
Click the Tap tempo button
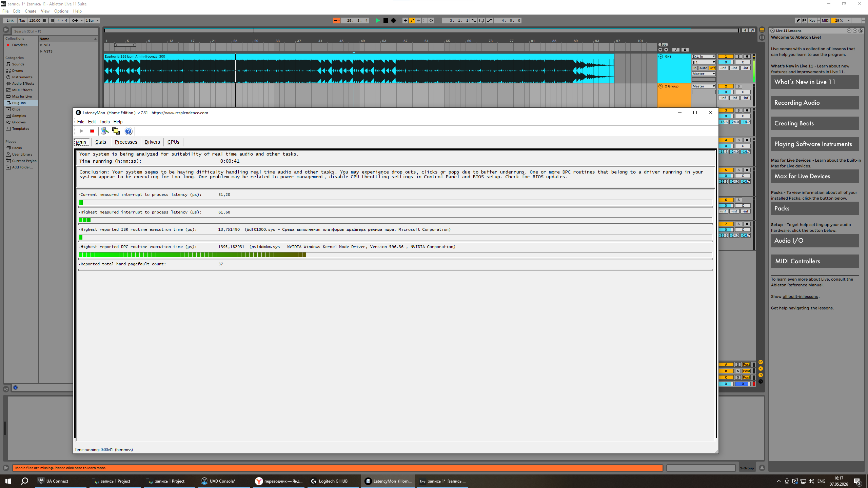click(22, 21)
